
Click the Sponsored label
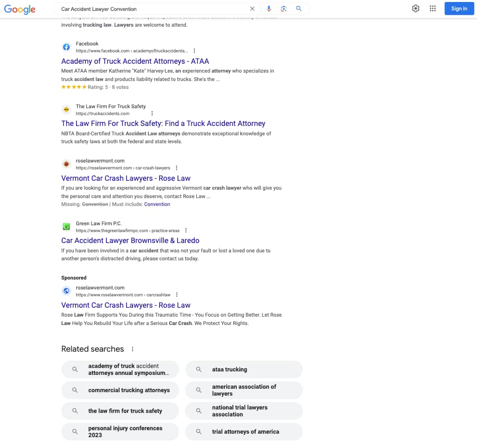point(74,278)
